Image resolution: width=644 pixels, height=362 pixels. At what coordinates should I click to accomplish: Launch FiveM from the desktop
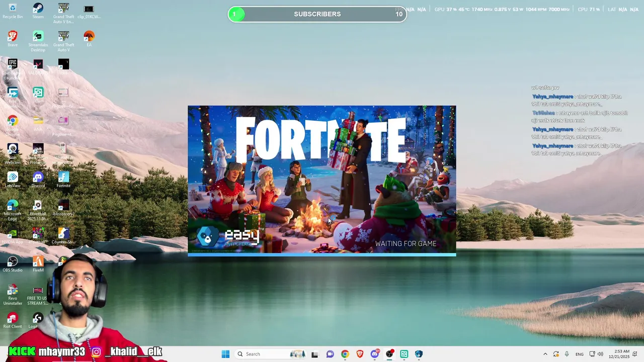tap(38, 264)
